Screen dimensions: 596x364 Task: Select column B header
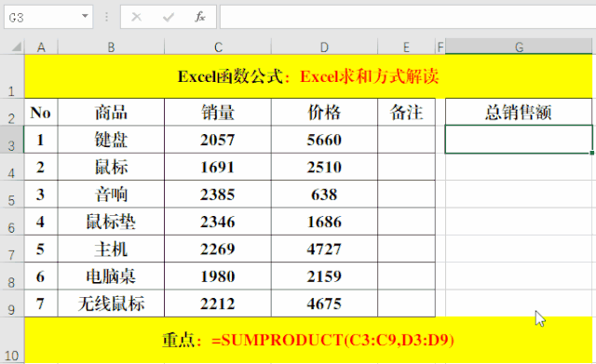pyautogui.click(x=111, y=47)
